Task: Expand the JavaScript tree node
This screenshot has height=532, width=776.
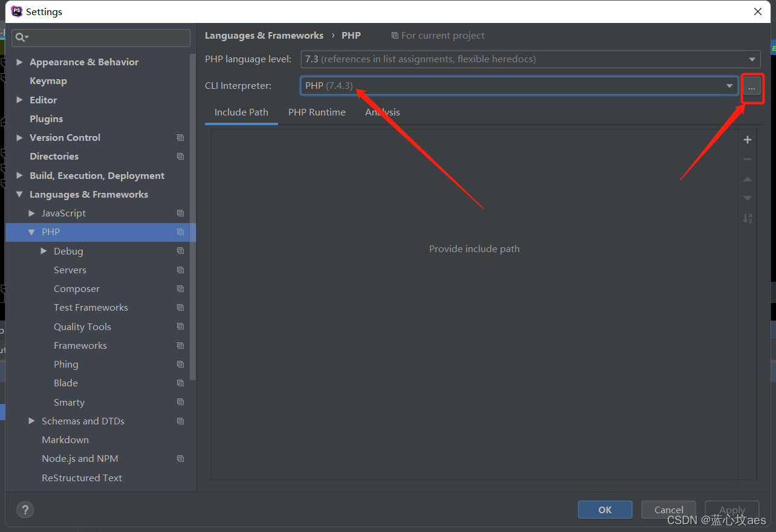Action: [x=32, y=213]
